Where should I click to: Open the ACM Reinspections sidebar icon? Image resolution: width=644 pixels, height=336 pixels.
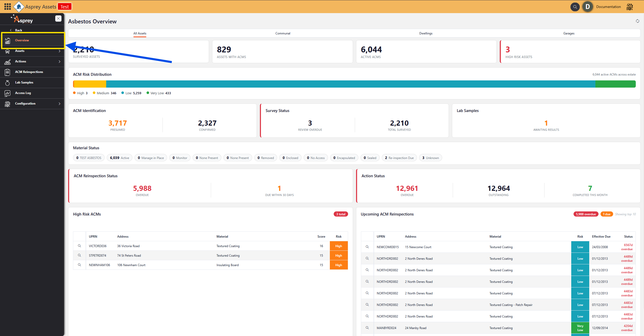click(x=7, y=72)
